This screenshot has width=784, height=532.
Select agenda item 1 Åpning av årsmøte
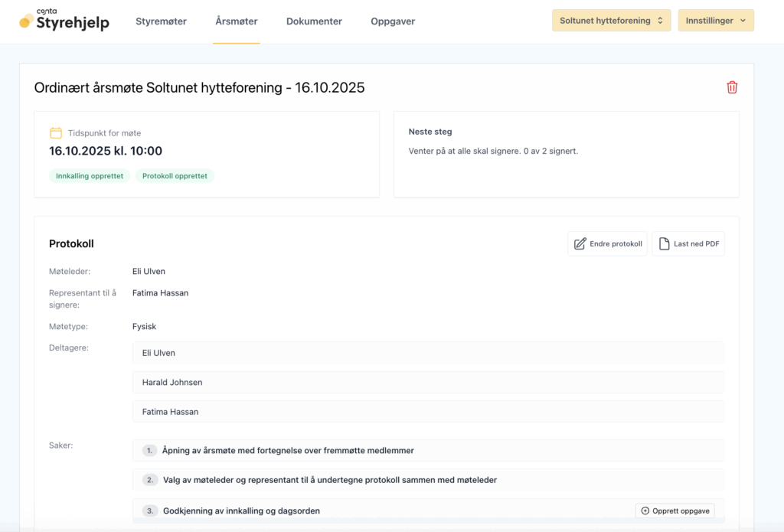click(288, 451)
